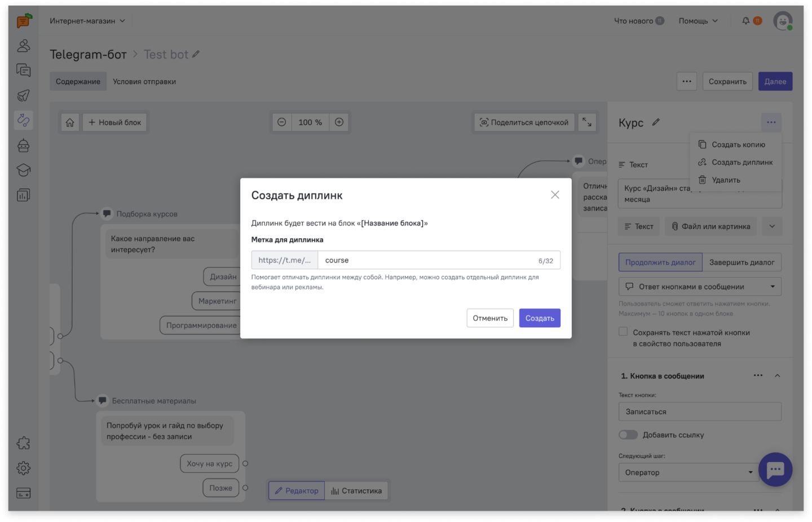This screenshot has width=812, height=522.
Task: Click the Создать button in dialog
Action: (x=540, y=318)
